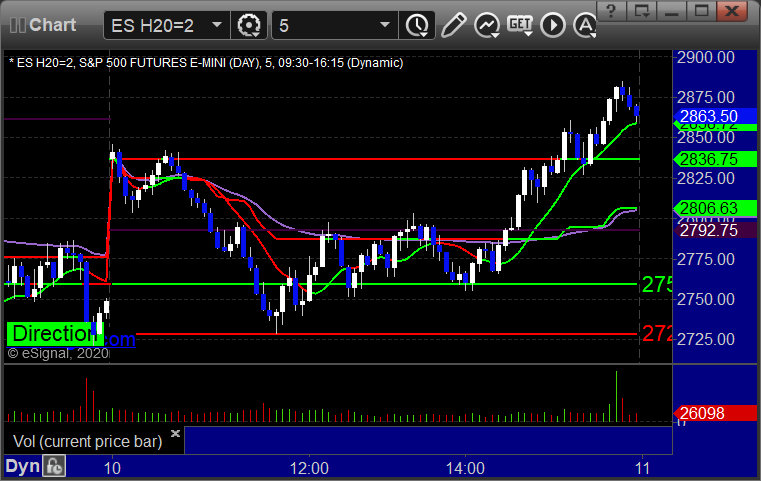Click the 12:00 time axis label
Screen dimensions: 761x481
click(x=309, y=468)
